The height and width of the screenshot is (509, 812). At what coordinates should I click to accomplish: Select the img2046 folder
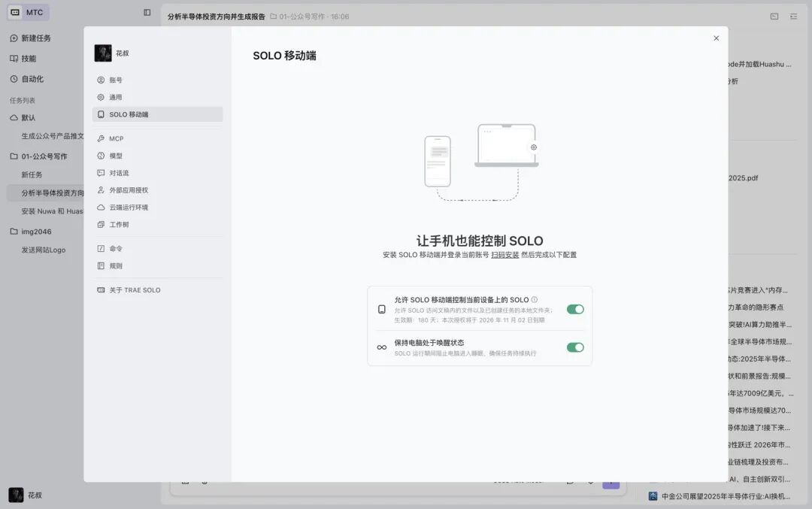[x=31, y=232]
